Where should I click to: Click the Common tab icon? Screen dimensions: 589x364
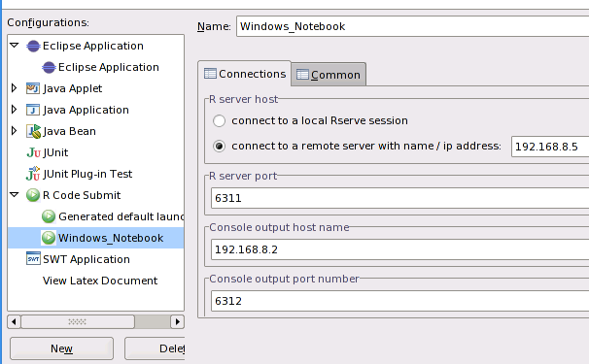click(302, 75)
